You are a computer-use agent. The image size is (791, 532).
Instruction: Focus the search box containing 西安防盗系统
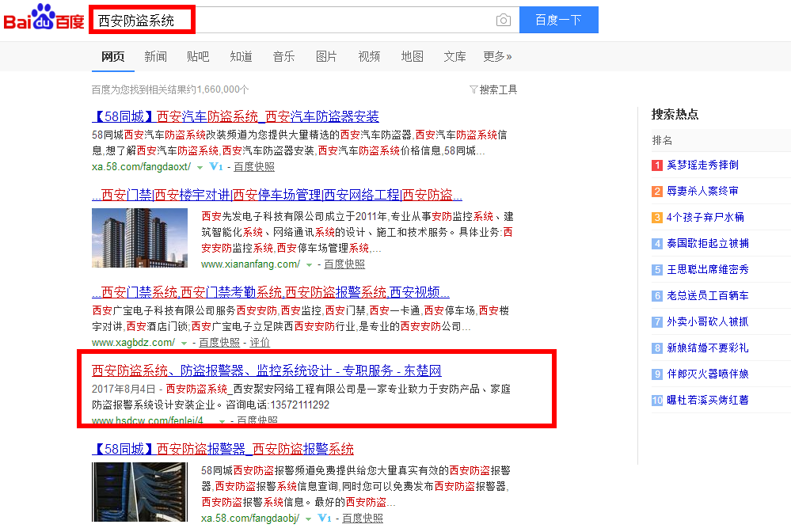point(305,20)
